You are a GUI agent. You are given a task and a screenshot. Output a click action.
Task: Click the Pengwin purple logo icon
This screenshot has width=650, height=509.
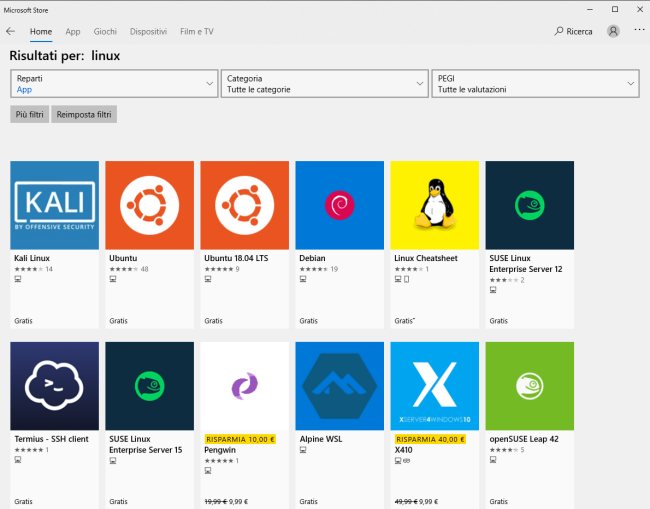tap(244, 386)
